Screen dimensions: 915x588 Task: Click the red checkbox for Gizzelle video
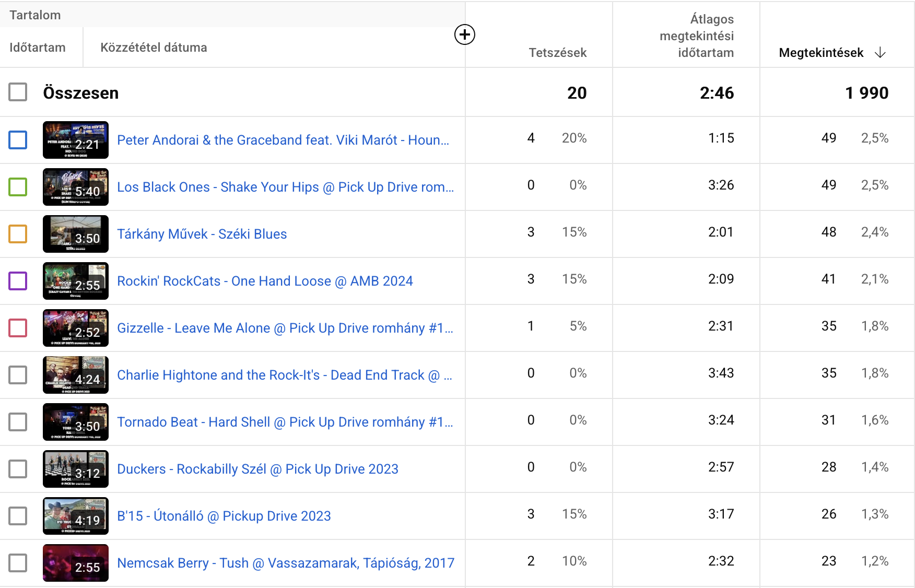(18, 328)
